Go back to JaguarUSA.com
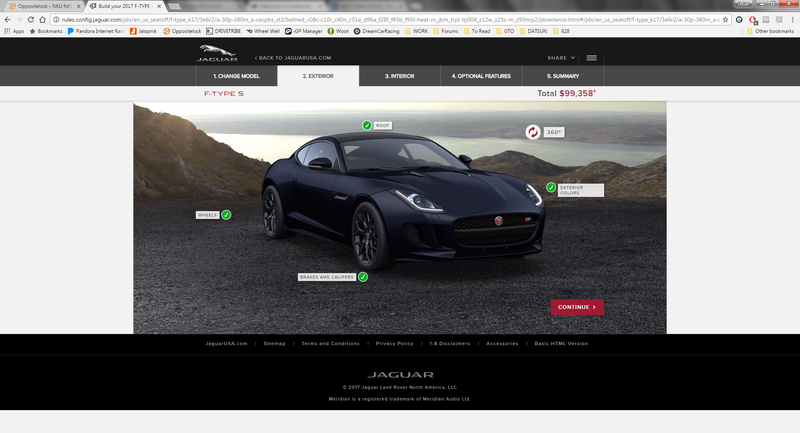 (293, 58)
